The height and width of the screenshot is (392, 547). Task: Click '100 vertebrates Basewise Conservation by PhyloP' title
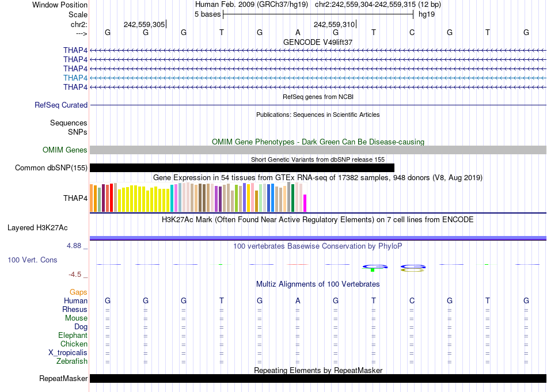pyautogui.click(x=318, y=246)
